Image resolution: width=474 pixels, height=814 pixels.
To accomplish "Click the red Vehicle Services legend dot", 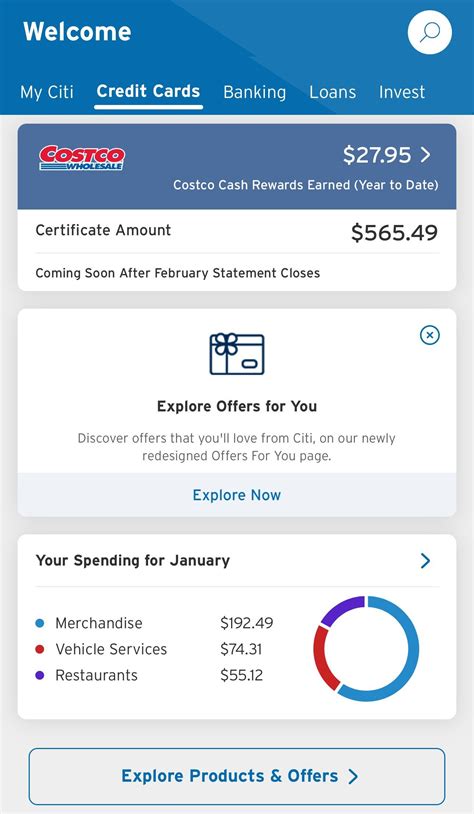I will (39, 649).
